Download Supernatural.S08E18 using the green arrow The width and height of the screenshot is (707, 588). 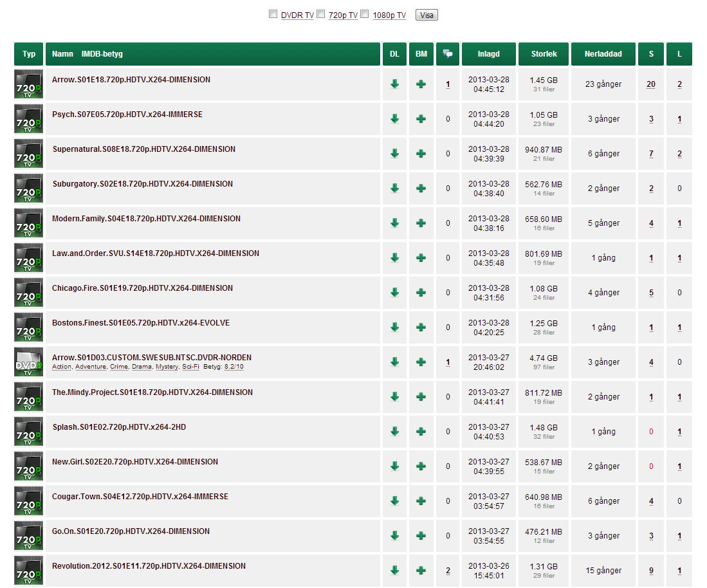(394, 154)
